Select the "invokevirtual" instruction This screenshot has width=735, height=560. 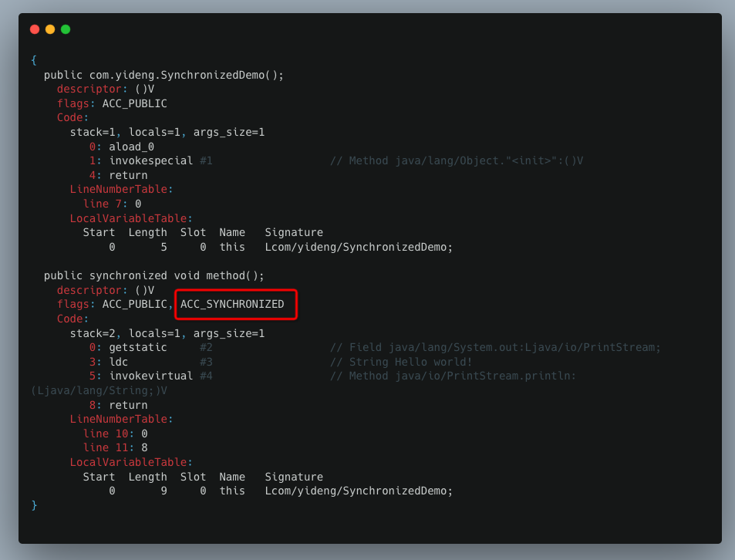coord(151,376)
